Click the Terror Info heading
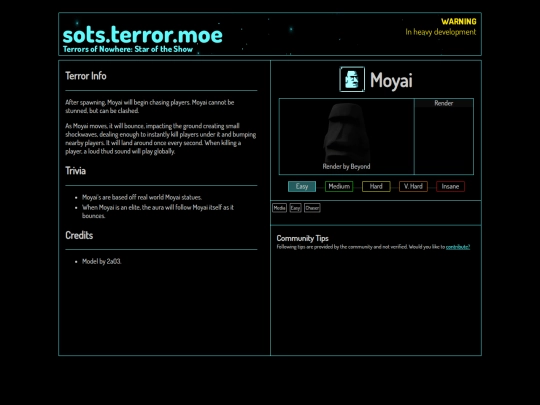Image resolution: width=540 pixels, height=405 pixels. (x=86, y=76)
